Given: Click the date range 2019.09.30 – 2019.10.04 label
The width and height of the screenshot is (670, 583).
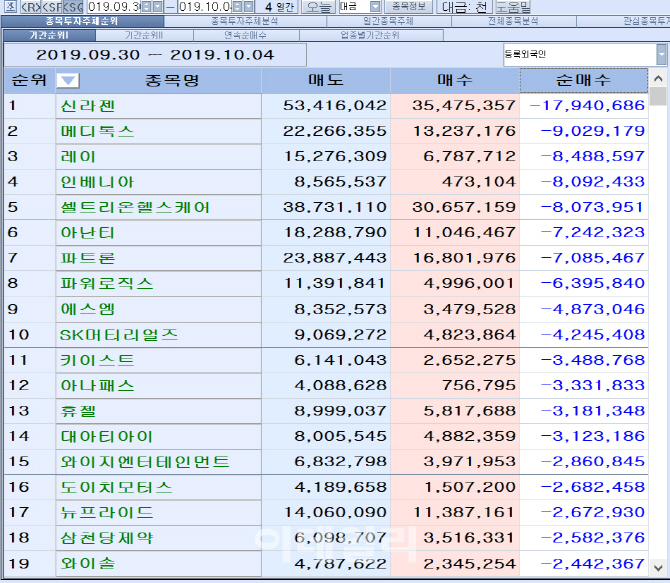Looking at the screenshot, I should coord(155,55).
